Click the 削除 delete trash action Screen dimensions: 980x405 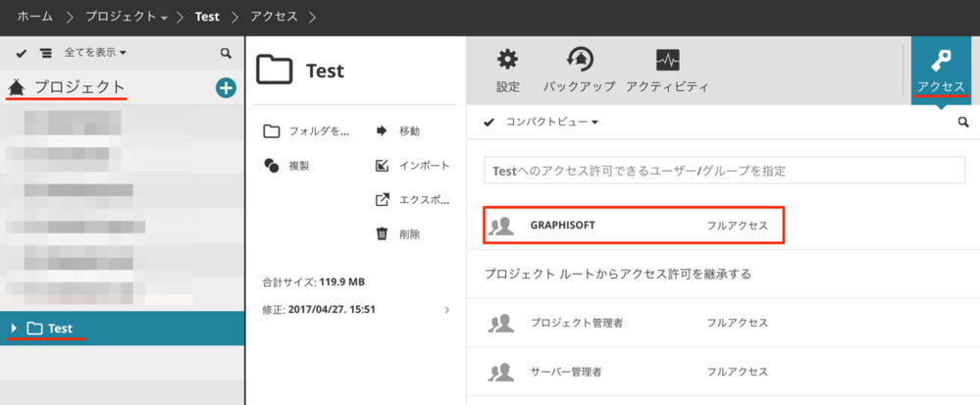click(x=397, y=234)
